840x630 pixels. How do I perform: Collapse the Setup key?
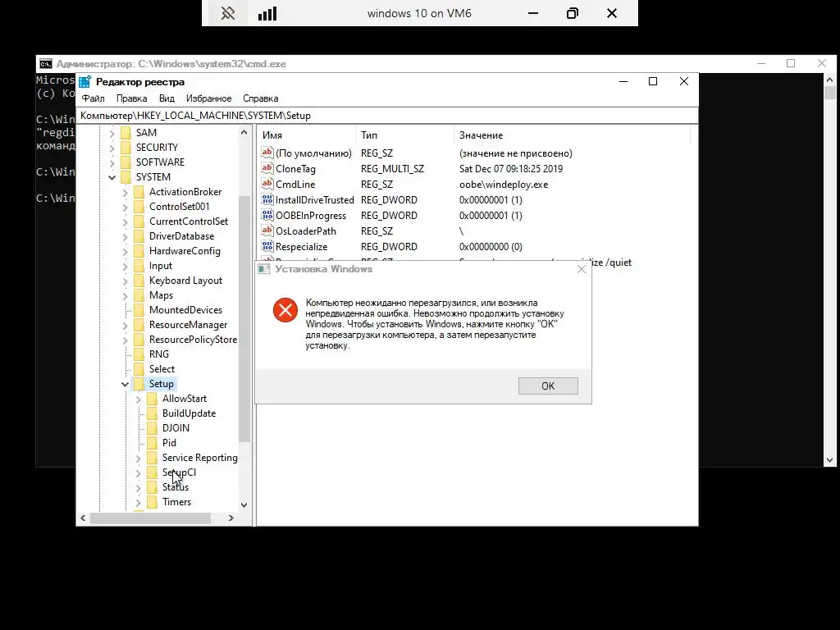click(x=126, y=384)
